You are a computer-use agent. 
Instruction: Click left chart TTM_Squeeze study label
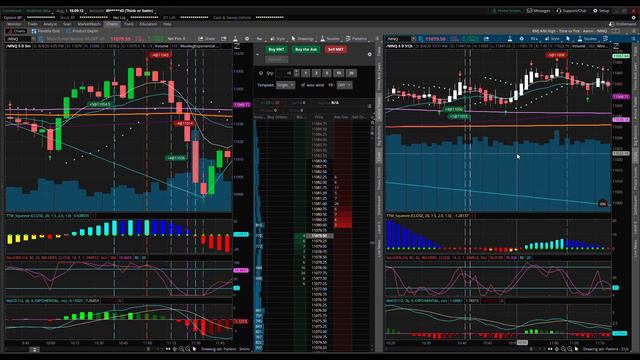[x=47, y=216]
